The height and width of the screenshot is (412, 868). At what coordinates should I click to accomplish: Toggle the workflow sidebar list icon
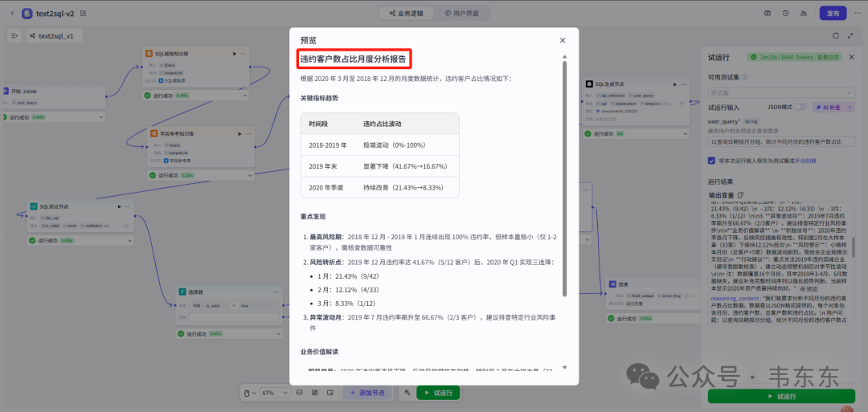click(x=14, y=36)
